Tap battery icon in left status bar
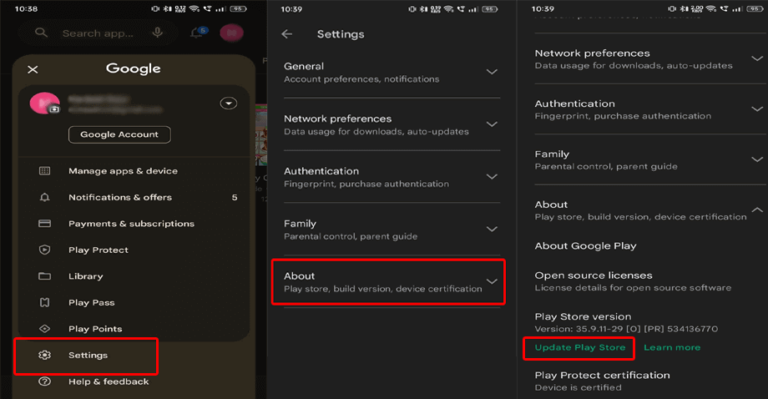 tap(239, 9)
